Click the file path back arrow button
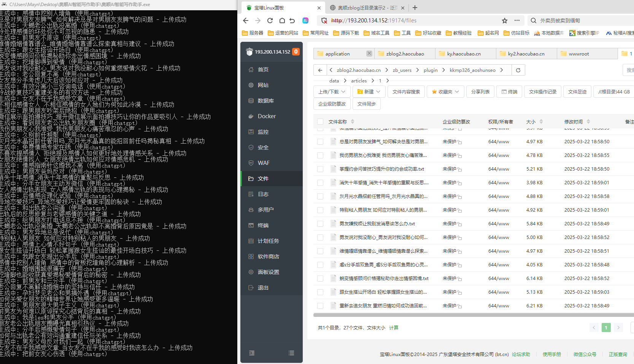Image resolution: width=634 pixels, height=364 pixels. coord(320,70)
